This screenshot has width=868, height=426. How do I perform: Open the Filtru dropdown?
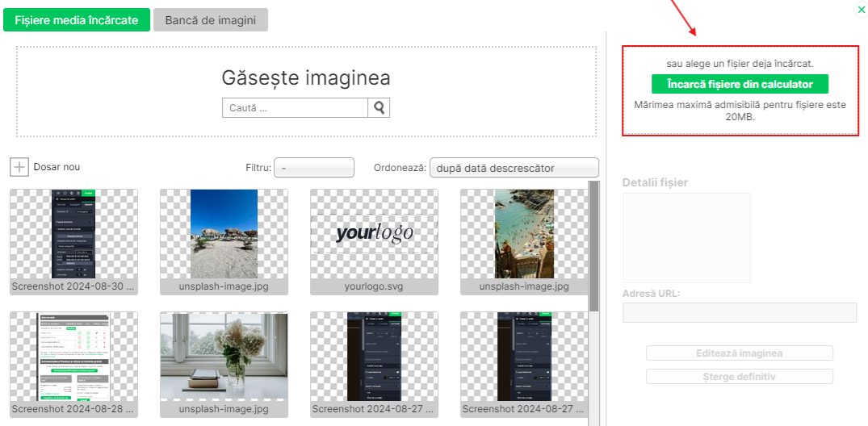(x=314, y=168)
